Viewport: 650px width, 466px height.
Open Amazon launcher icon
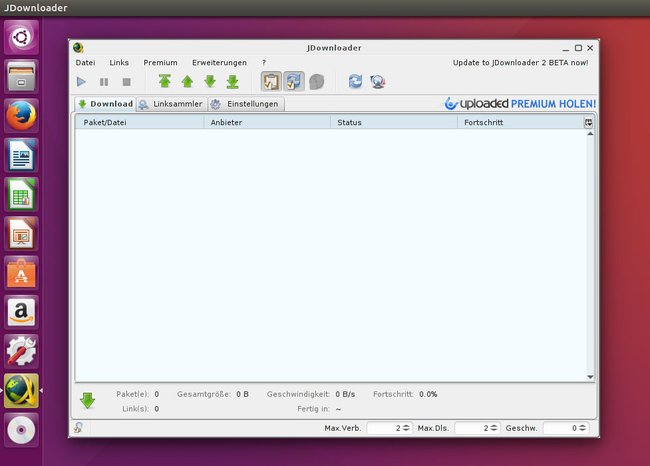click(x=21, y=312)
